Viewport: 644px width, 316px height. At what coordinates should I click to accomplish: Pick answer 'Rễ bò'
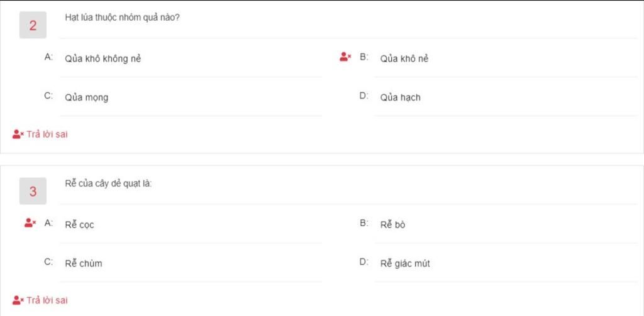point(392,225)
